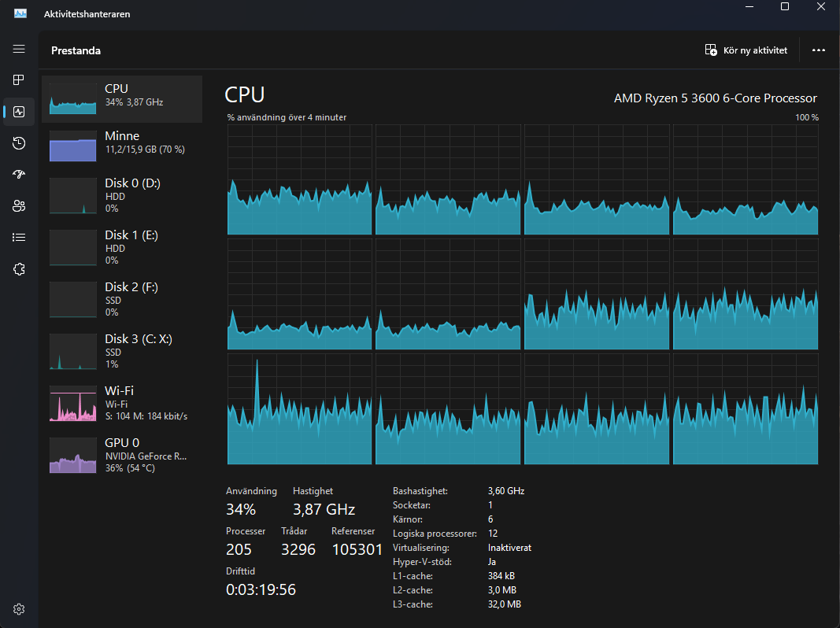Click the Hyper-V-stöd value 'Ja'
The image size is (840, 628).
pyautogui.click(x=491, y=562)
